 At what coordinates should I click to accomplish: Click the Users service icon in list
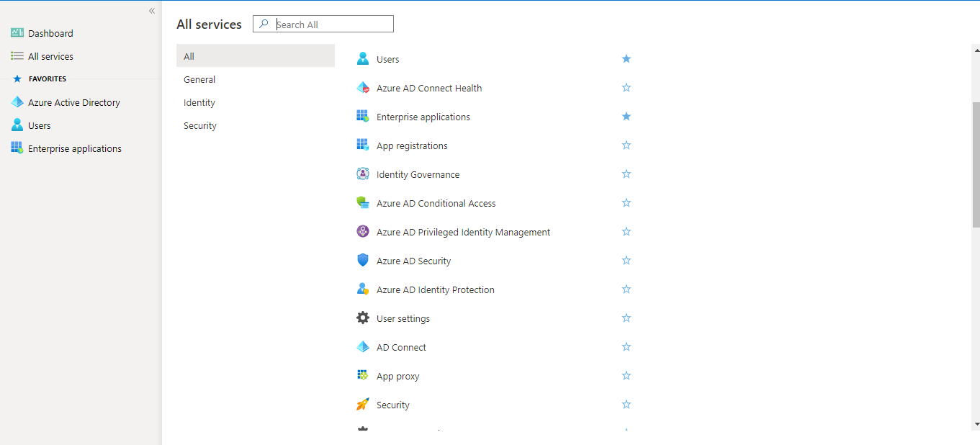point(363,59)
